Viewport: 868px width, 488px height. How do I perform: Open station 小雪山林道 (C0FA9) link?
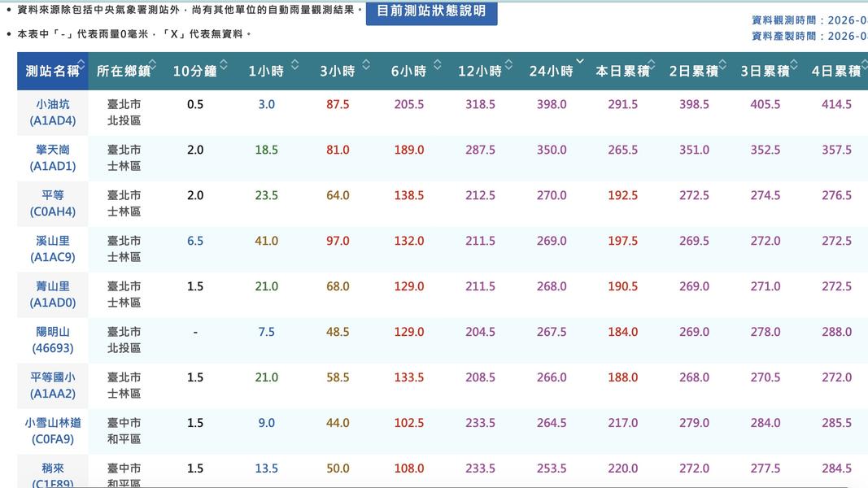(x=53, y=431)
